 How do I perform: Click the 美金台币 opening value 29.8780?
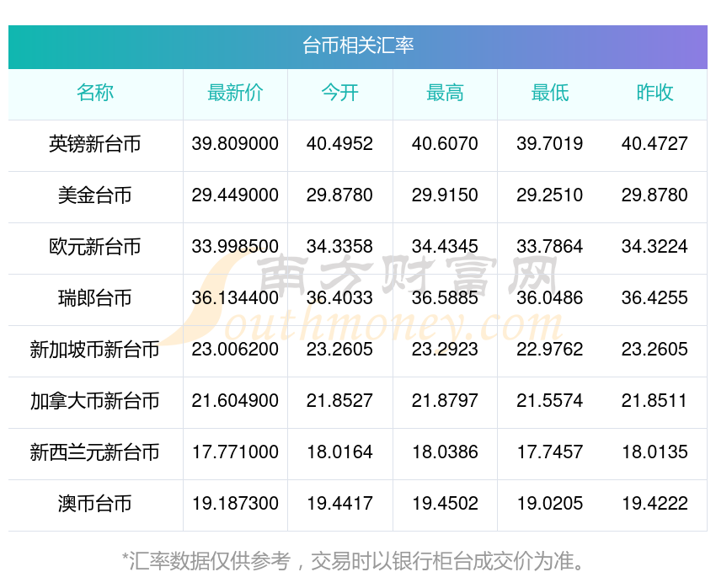pos(339,195)
